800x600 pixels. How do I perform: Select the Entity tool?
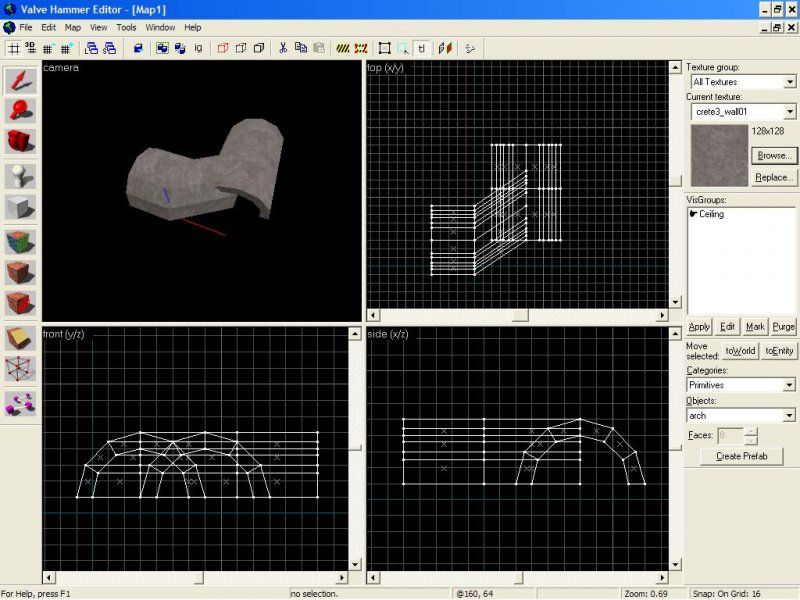[x=21, y=176]
